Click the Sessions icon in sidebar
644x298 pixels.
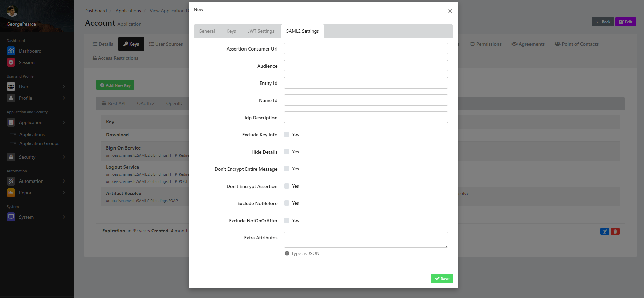tap(11, 62)
